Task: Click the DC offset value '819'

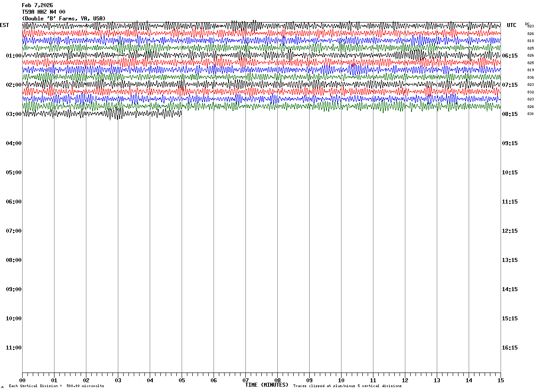Action: tap(530, 70)
